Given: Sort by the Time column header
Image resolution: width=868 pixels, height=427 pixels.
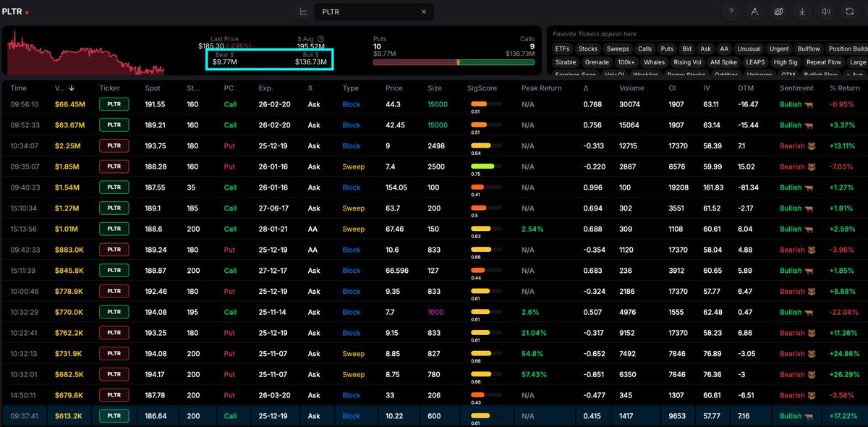Looking at the screenshot, I should pos(19,88).
